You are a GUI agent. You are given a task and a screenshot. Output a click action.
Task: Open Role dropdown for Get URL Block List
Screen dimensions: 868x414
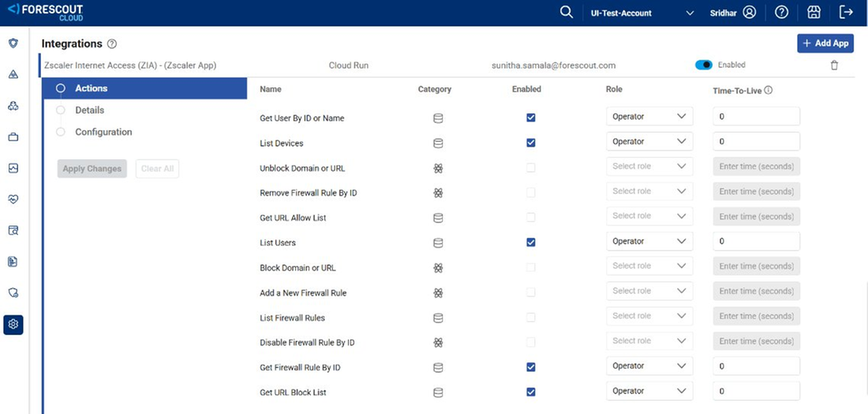[x=649, y=391]
